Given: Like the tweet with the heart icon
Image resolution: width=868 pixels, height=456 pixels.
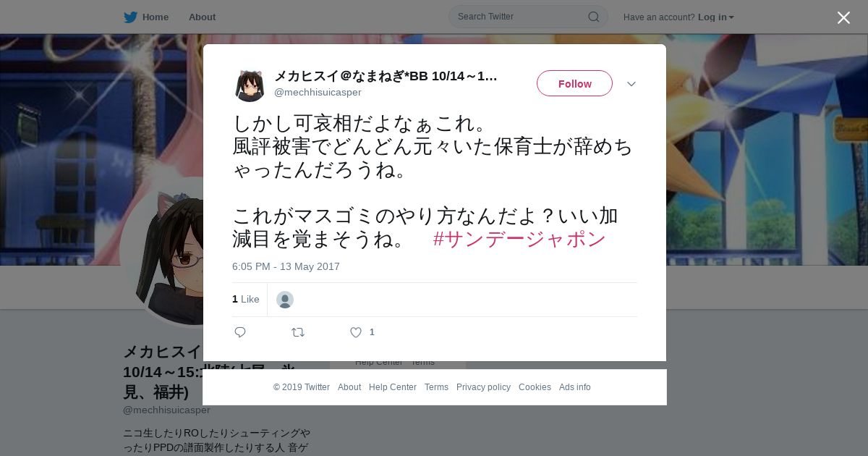Looking at the screenshot, I should [x=356, y=332].
